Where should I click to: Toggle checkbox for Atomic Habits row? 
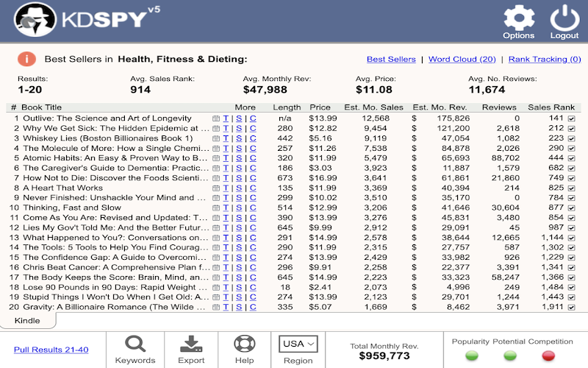point(572,158)
